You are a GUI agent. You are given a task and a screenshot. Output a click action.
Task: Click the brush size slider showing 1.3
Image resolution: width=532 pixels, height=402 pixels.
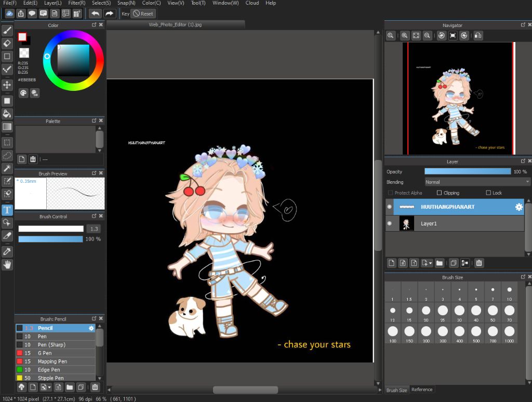coord(51,229)
